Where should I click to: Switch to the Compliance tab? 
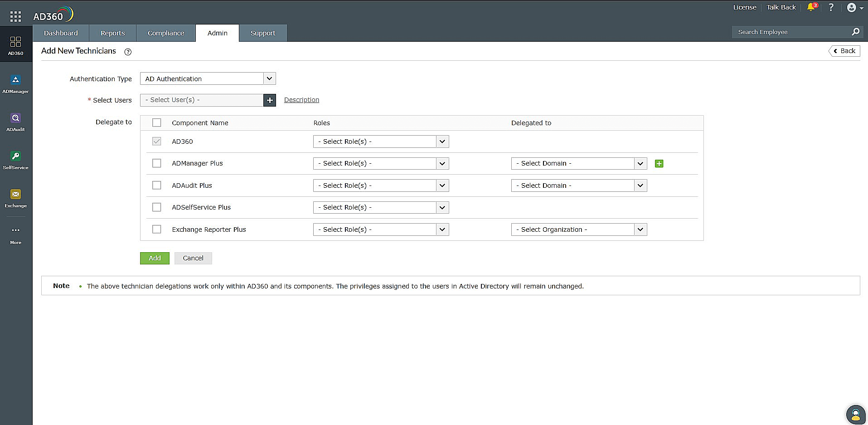[x=166, y=33]
